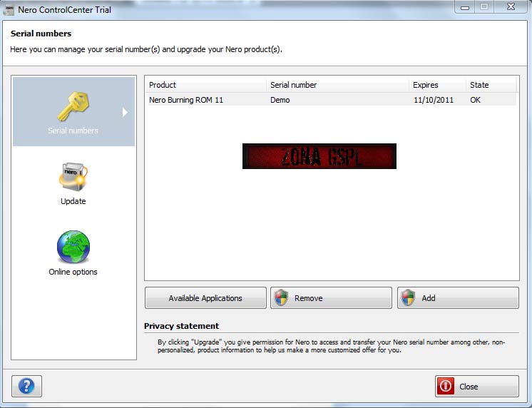Click the OK state cell
Viewport: 532px width, 408px height.
click(475, 100)
